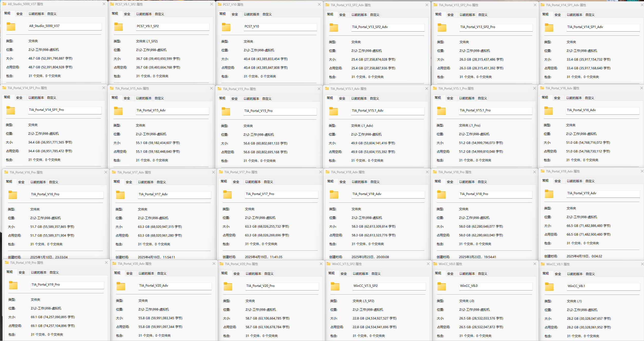Open 自定义 tab in TIA_Portal_V16_Pro properties
Image resolution: width=644 pixels, height=341 pixels.
point(53,182)
